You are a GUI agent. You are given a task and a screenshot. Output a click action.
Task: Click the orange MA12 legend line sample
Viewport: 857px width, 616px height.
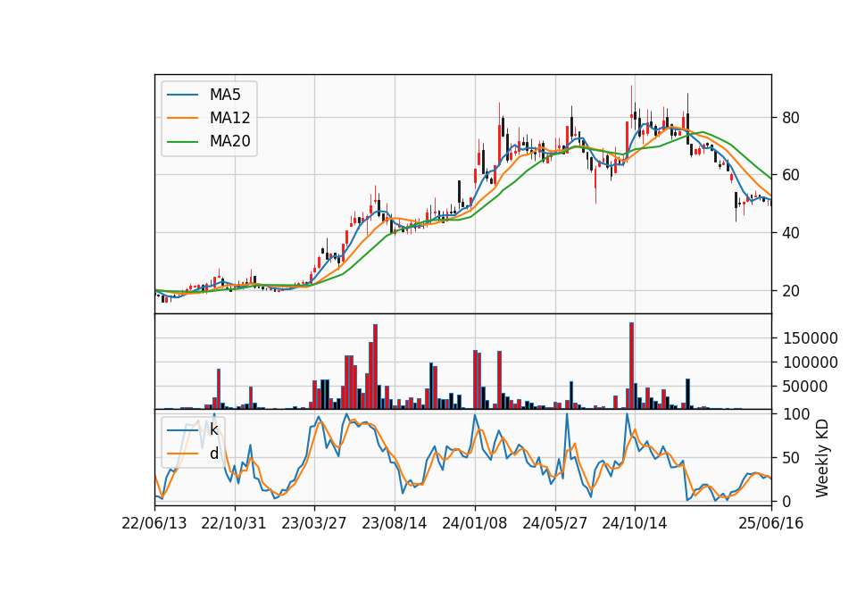point(182,118)
